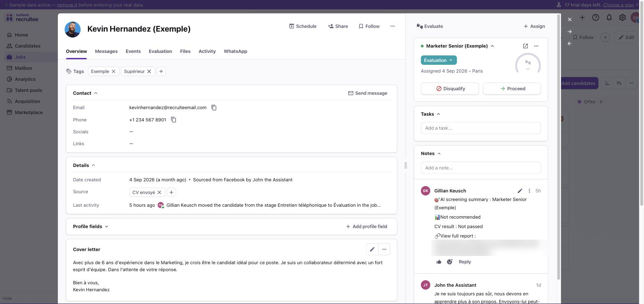644x304 pixels.
Task: Go to previous candidate arrow
Action: pos(570,43)
